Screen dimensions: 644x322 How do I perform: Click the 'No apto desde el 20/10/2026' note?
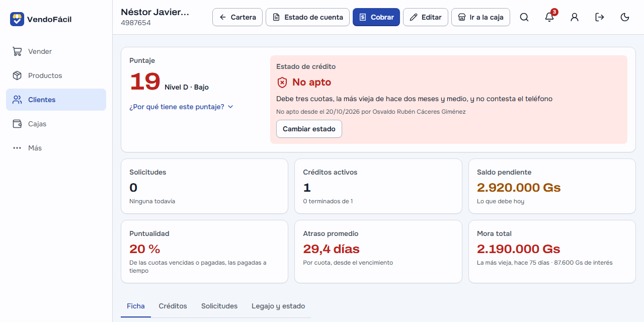pos(371,112)
